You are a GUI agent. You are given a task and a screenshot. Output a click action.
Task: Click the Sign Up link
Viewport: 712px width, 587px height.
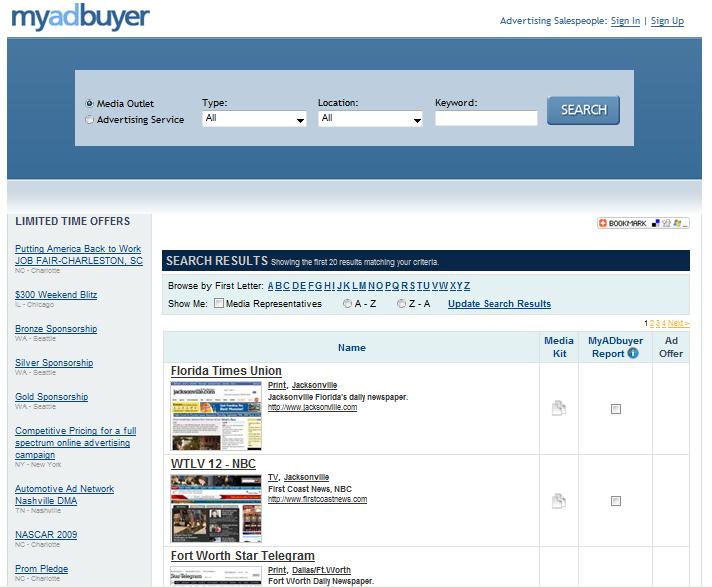coord(667,21)
